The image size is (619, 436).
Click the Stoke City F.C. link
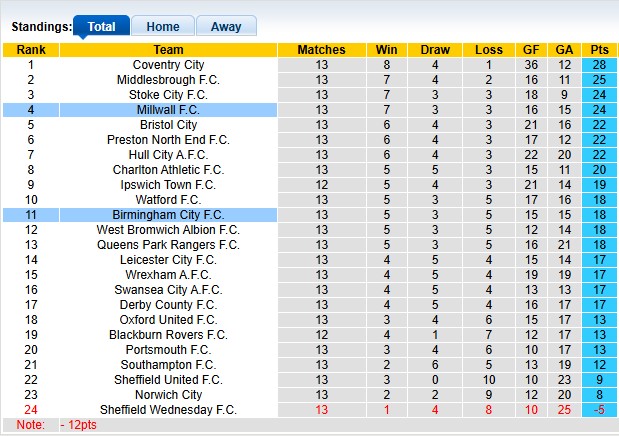tap(168, 95)
